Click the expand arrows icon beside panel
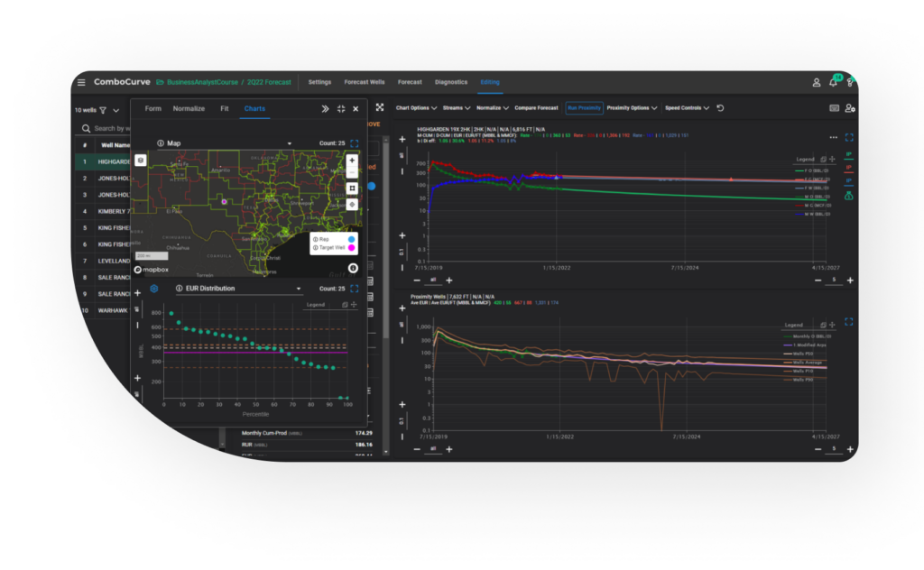This screenshot has height=570, width=924. (380, 107)
